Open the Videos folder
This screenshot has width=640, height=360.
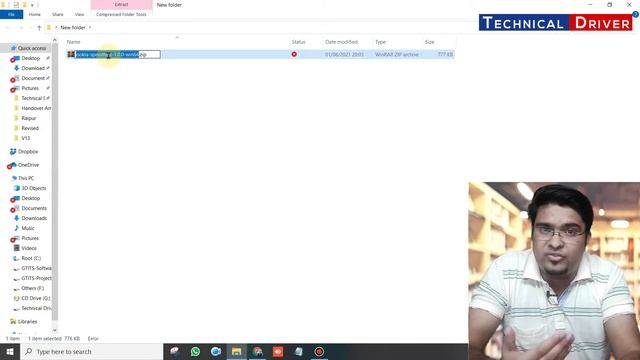click(29, 248)
